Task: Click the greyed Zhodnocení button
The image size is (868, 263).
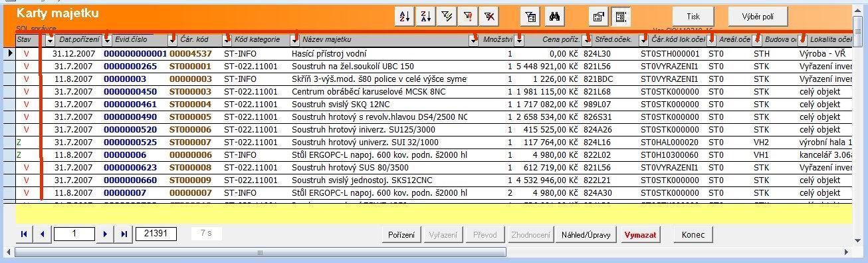Action: coord(530,234)
